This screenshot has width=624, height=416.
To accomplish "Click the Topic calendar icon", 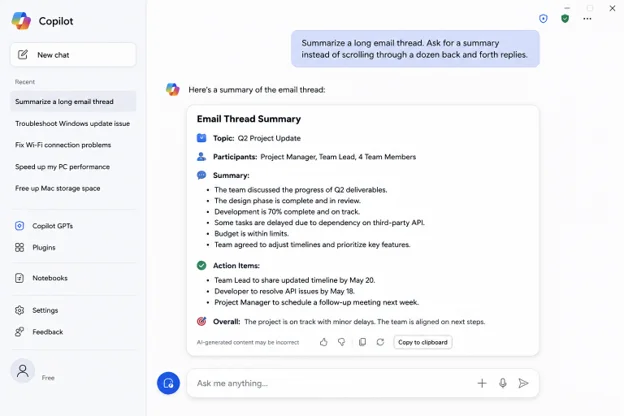I will (x=202, y=138).
